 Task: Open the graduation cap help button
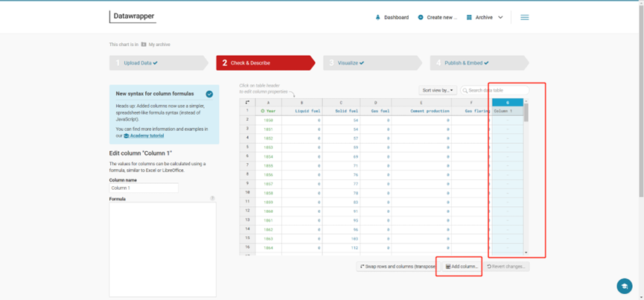[x=625, y=286]
